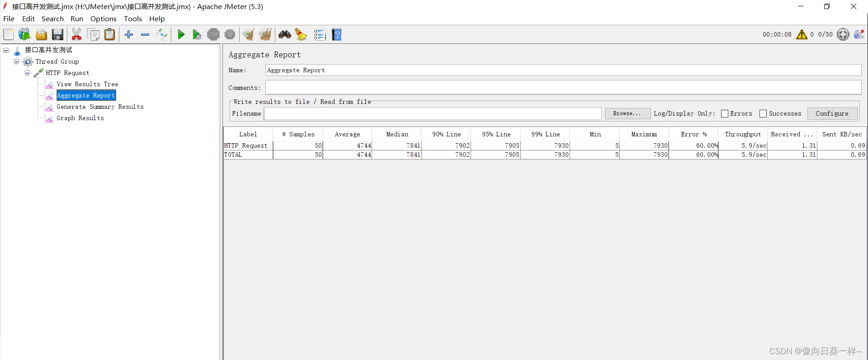Click the Cut scissors icon
868x360 pixels.
pyautogui.click(x=77, y=34)
